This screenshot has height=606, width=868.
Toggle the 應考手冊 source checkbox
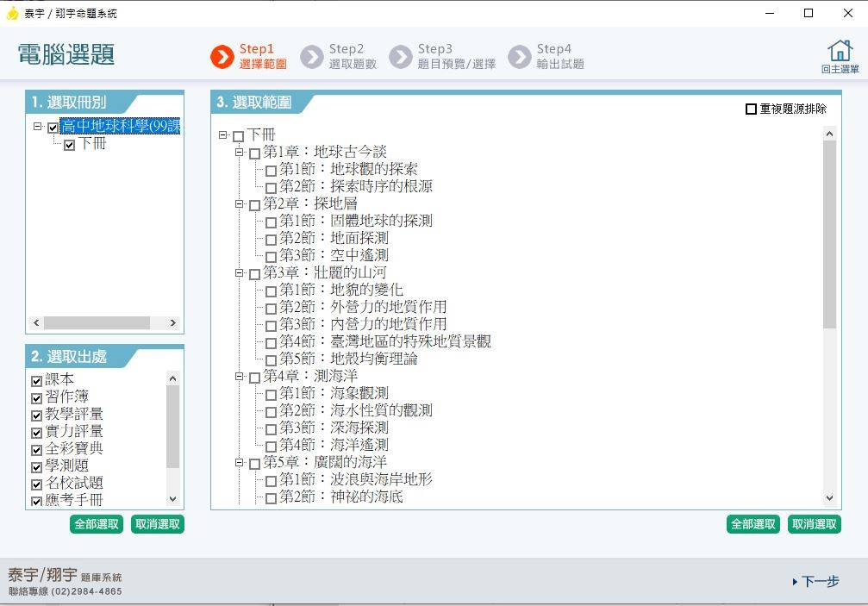36,501
